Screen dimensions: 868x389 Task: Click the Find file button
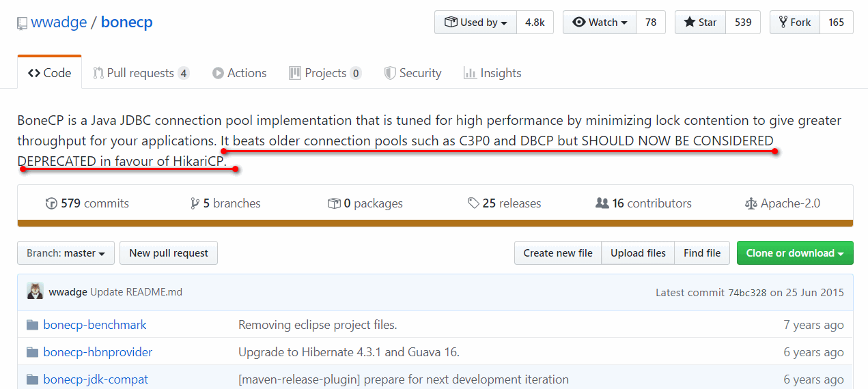[702, 253]
